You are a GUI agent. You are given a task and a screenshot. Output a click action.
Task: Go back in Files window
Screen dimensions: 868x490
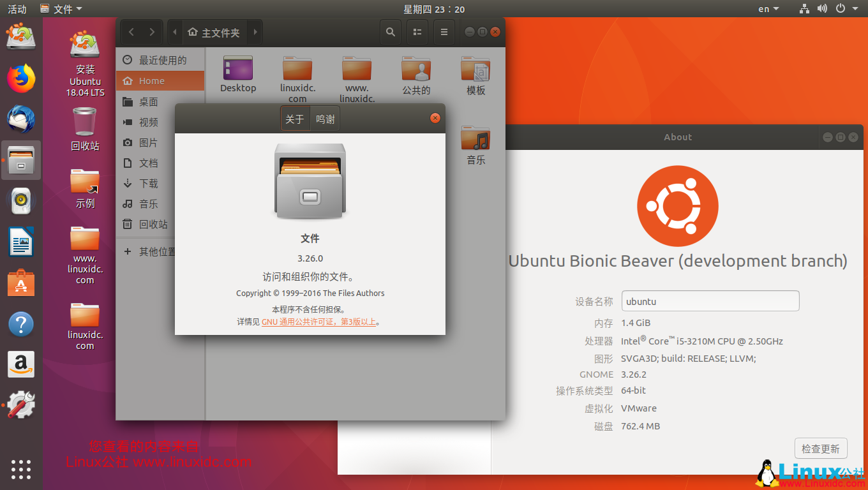tap(131, 32)
